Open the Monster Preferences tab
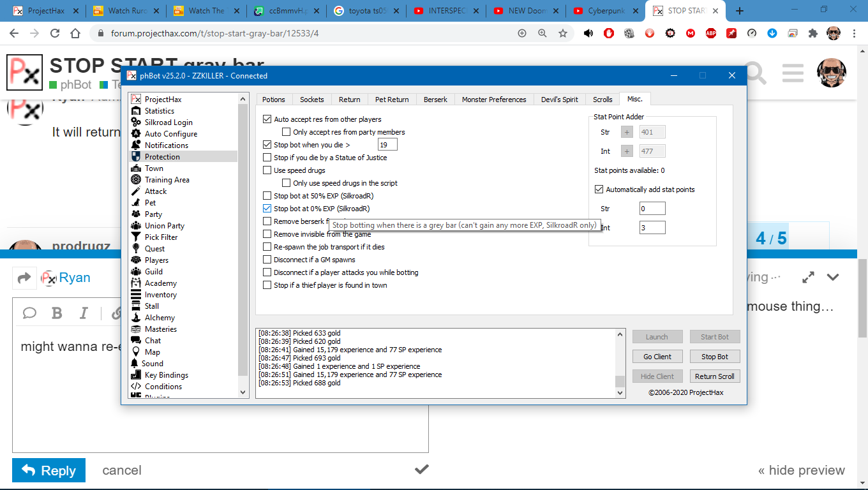The height and width of the screenshot is (490, 868). tap(494, 100)
